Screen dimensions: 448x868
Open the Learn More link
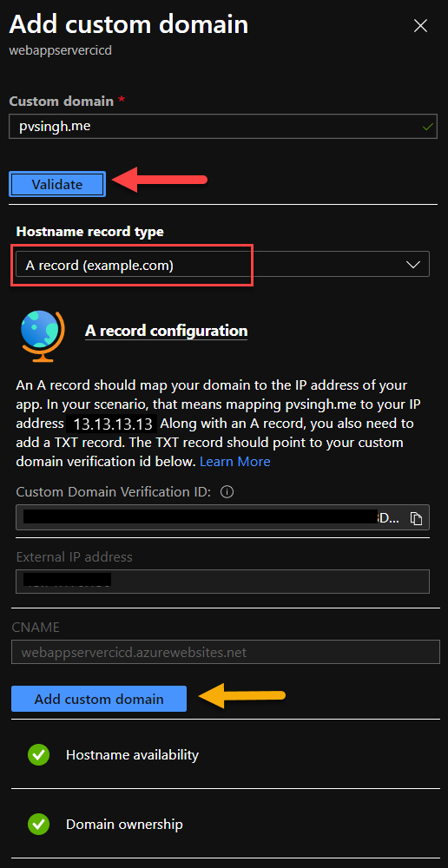[234, 462]
